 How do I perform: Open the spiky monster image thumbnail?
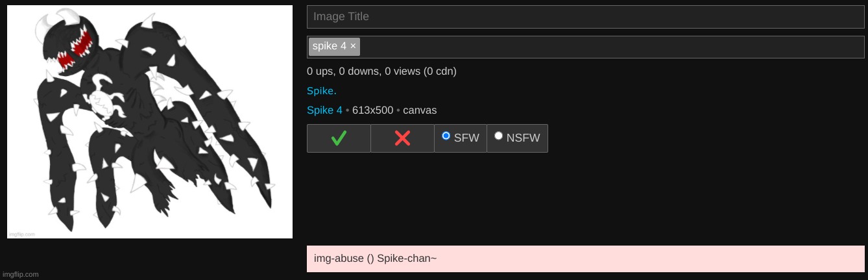150,121
